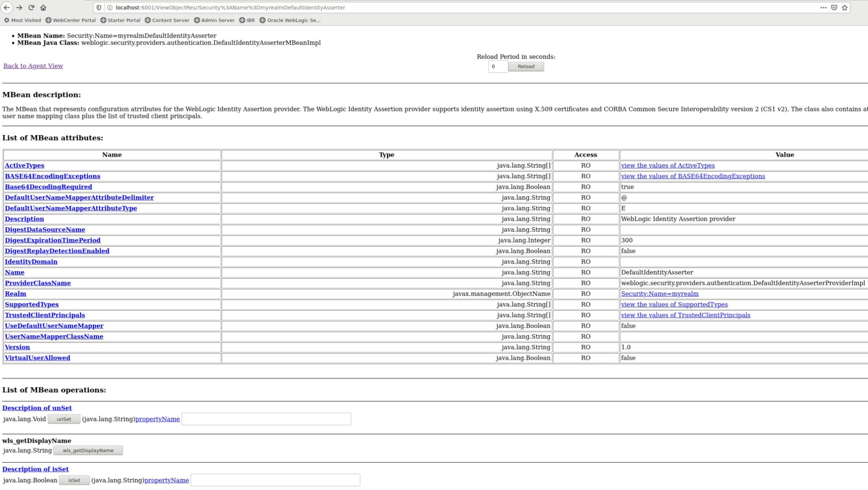Open the Description of unSet link
This screenshot has height=490, width=868.
pyautogui.click(x=37, y=408)
